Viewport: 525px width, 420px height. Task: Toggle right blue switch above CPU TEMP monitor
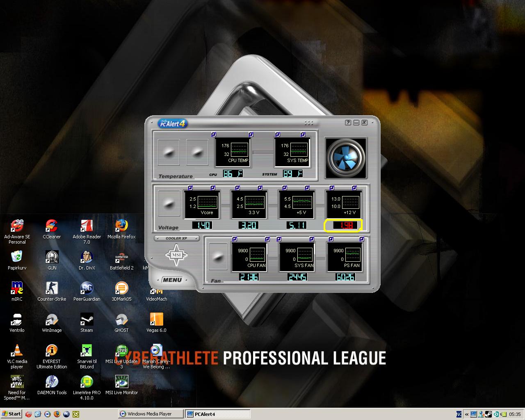click(251, 135)
